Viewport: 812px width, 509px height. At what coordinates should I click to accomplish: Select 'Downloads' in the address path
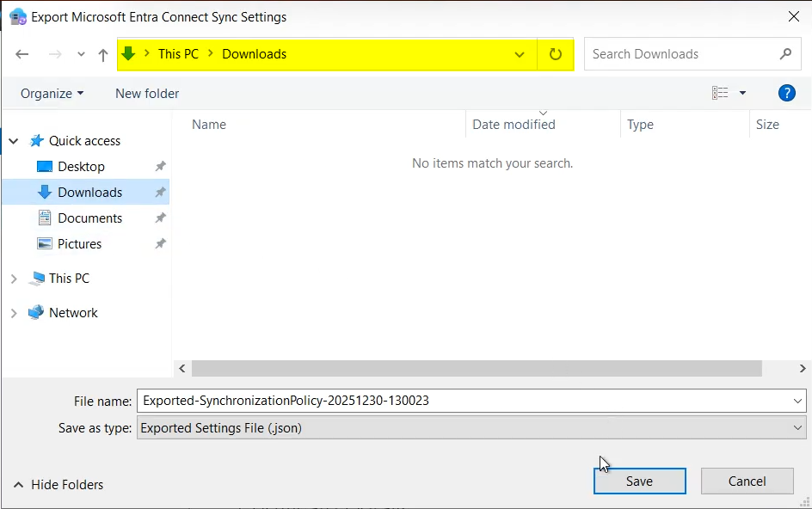(x=254, y=54)
